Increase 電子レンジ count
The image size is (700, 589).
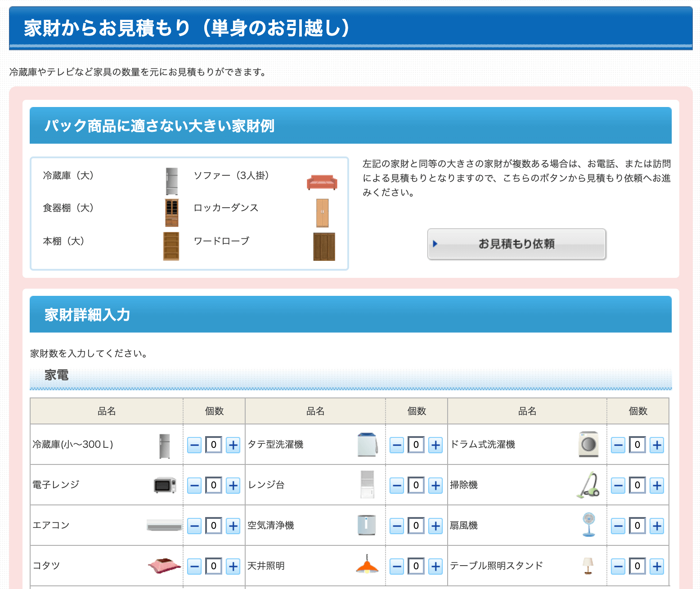[233, 486]
